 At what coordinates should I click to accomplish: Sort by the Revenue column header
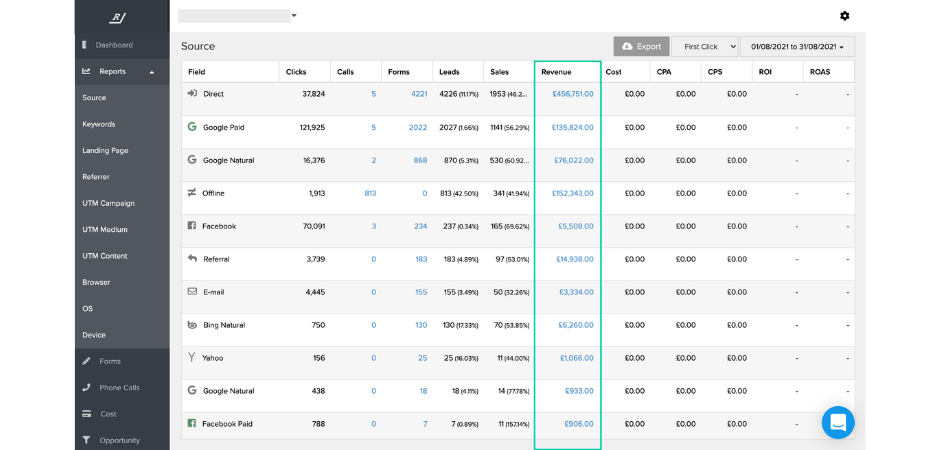point(556,72)
